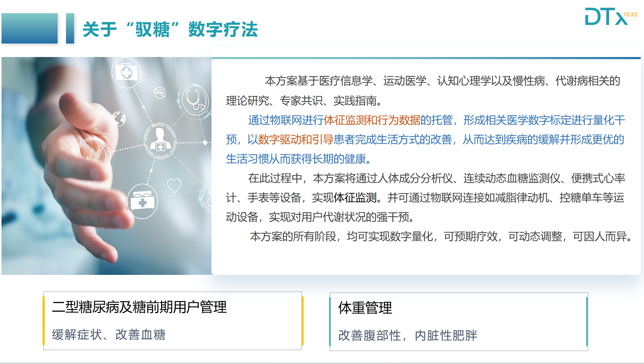Click the slide title 关于“驭糖”数字疗法
Image resolution: width=644 pixels, height=364 pixels.
(170, 29)
